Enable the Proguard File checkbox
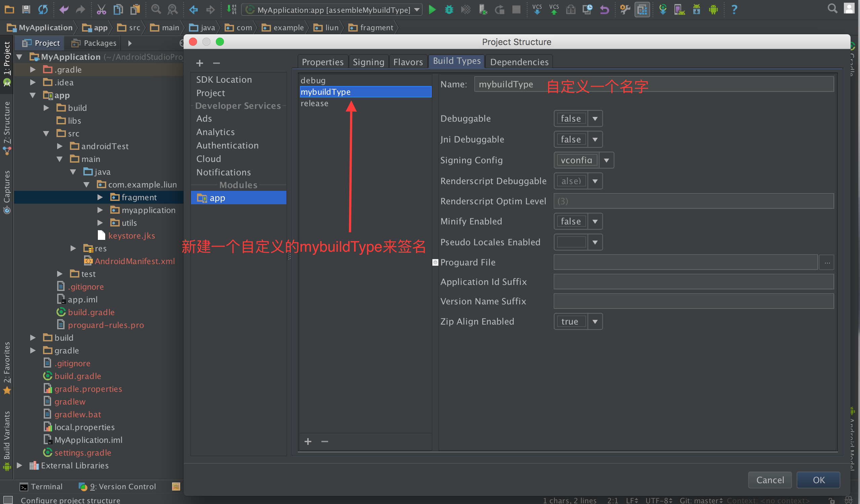This screenshot has width=860, height=504. 436,263
